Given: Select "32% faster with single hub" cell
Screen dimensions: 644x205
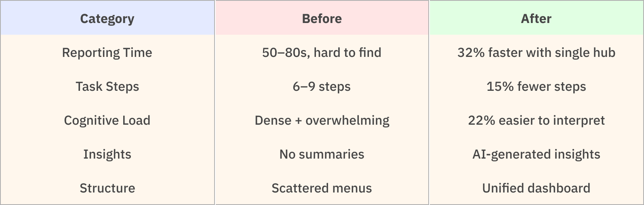Looking at the screenshot, I should tap(536, 52).
